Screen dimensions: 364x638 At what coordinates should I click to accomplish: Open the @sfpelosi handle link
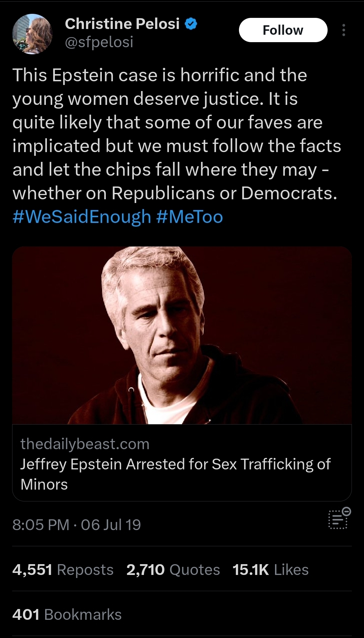click(x=99, y=42)
